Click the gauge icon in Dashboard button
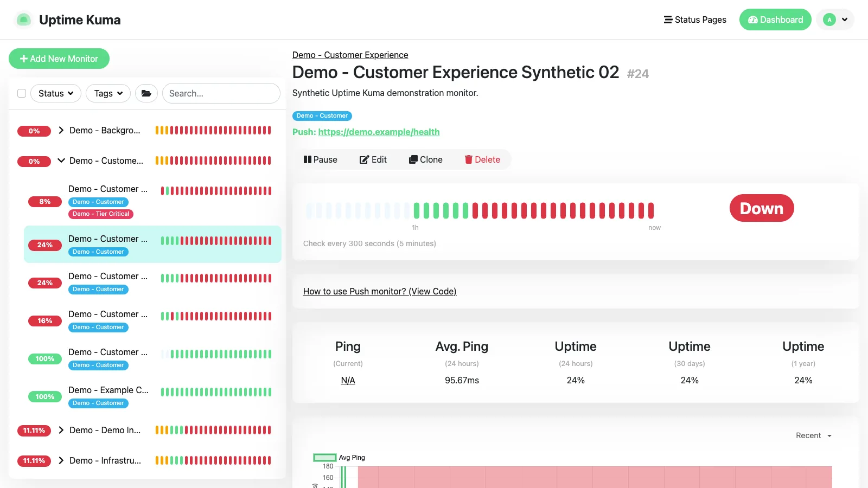The image size is (868, 488). coord(752,20)
